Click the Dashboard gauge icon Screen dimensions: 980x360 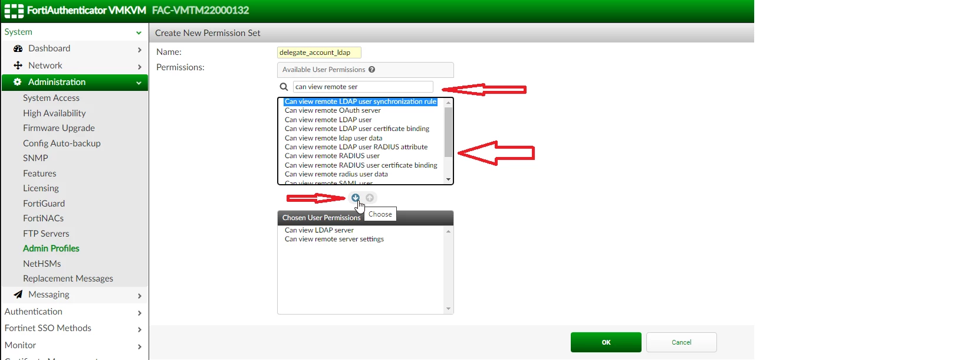(18, 48)
